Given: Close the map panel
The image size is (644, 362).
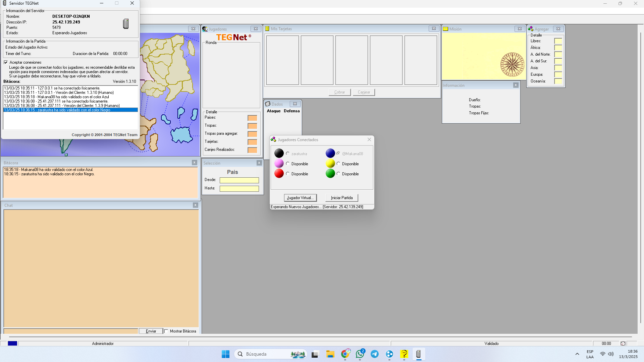Looking at the screenshot, I should 193,29.
